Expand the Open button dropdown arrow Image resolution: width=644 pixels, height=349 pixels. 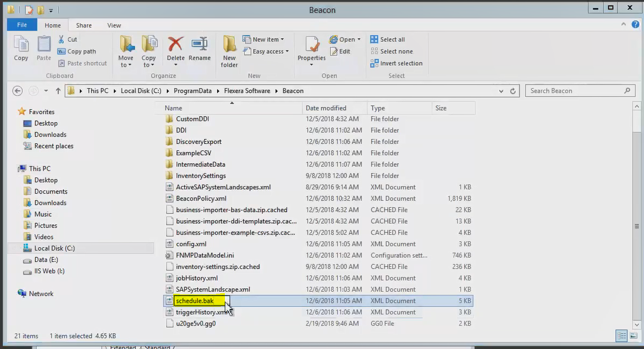coord(359,39)
